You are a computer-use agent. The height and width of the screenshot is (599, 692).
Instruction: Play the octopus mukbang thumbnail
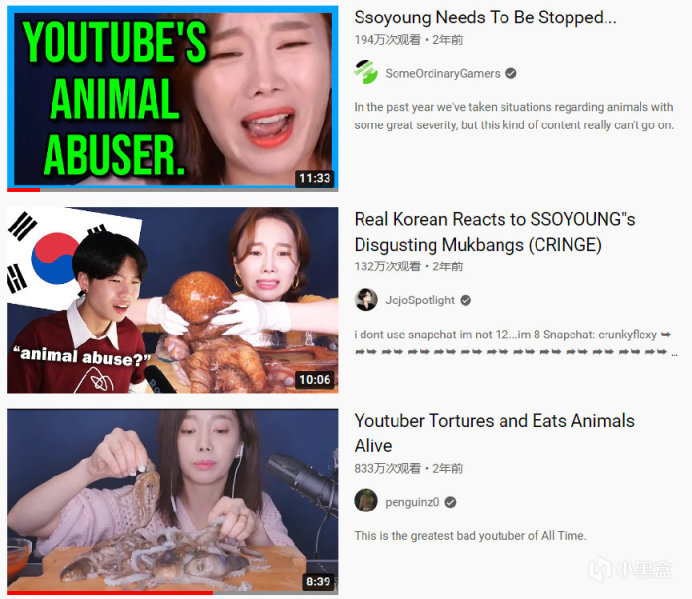pyautogui.click(x=173, y=501)
